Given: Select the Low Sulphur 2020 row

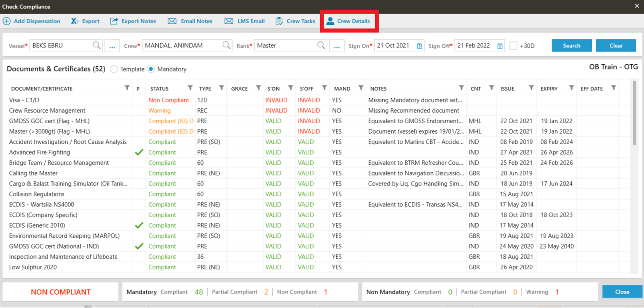Looking at the screenshot, I should point(319,267).
